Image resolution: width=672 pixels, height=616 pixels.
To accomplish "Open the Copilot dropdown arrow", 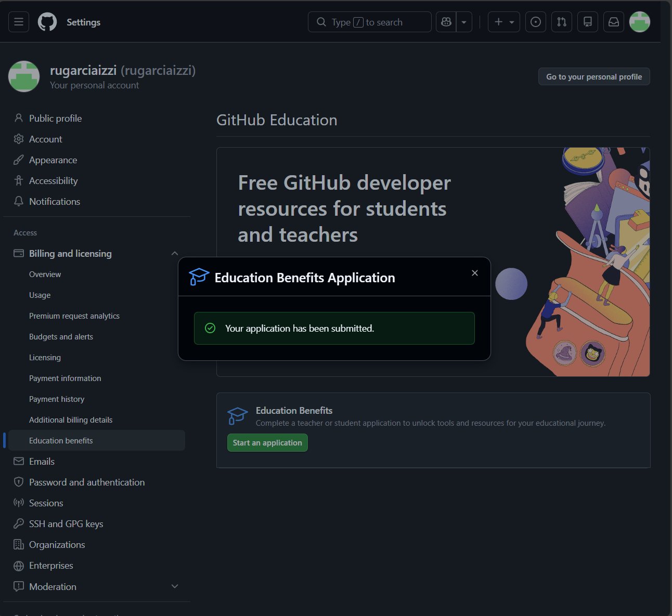I will point(463,22).
